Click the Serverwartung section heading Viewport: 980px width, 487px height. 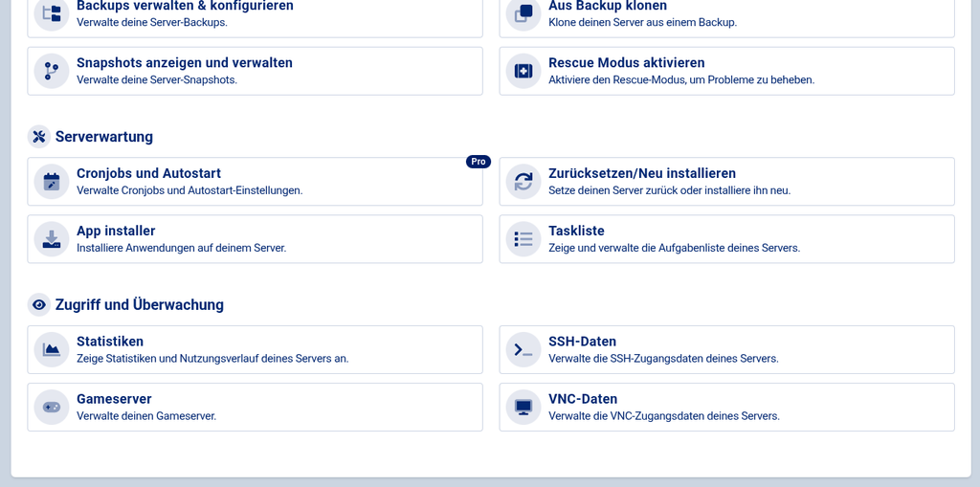point(103,136)
